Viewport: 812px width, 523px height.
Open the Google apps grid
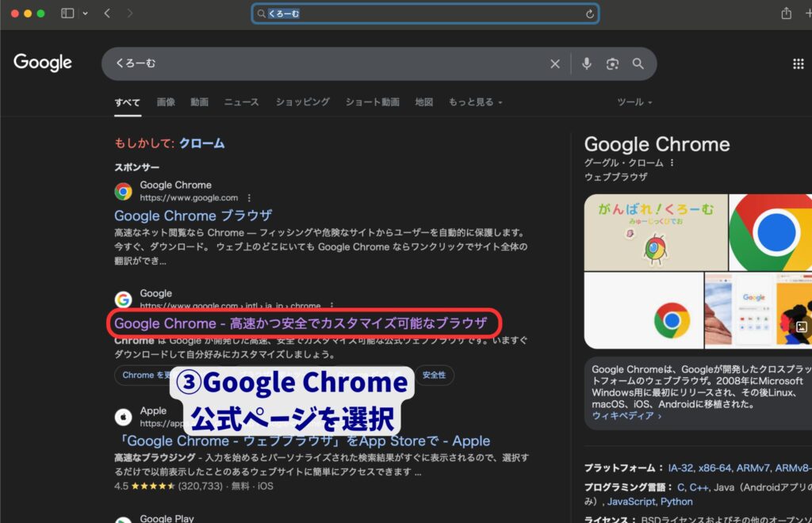point(799,63)
